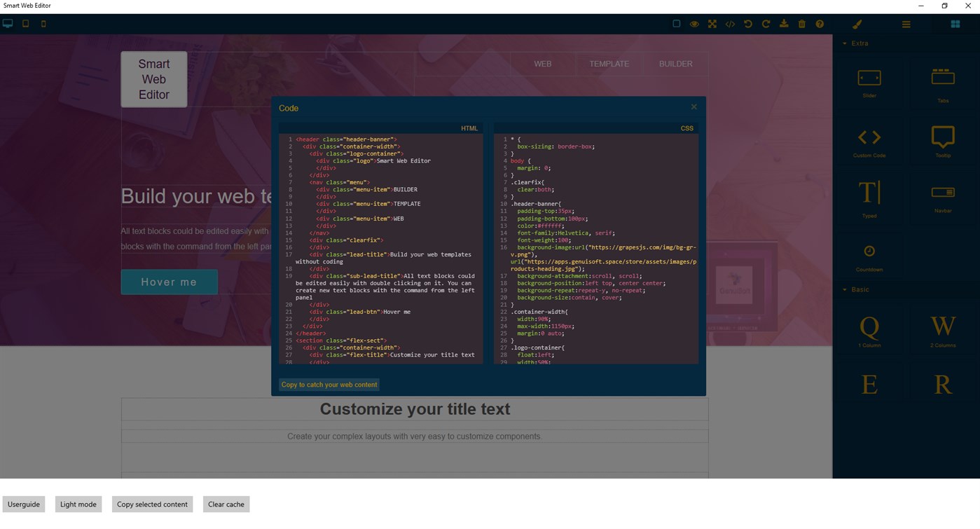Select the CSS tab in the Code dialog
Viewport: 980px width, 529px height.
(686, 128)
